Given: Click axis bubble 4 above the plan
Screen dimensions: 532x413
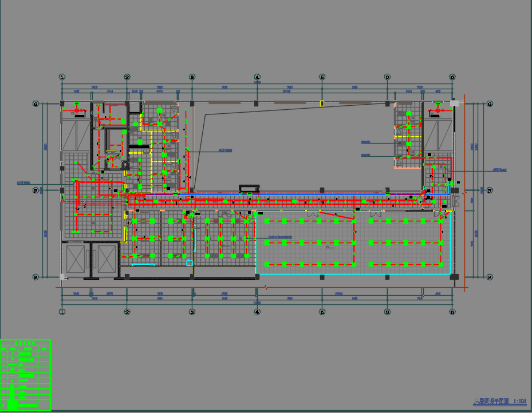Looking at the screenshot, I should tap(257, 77).
